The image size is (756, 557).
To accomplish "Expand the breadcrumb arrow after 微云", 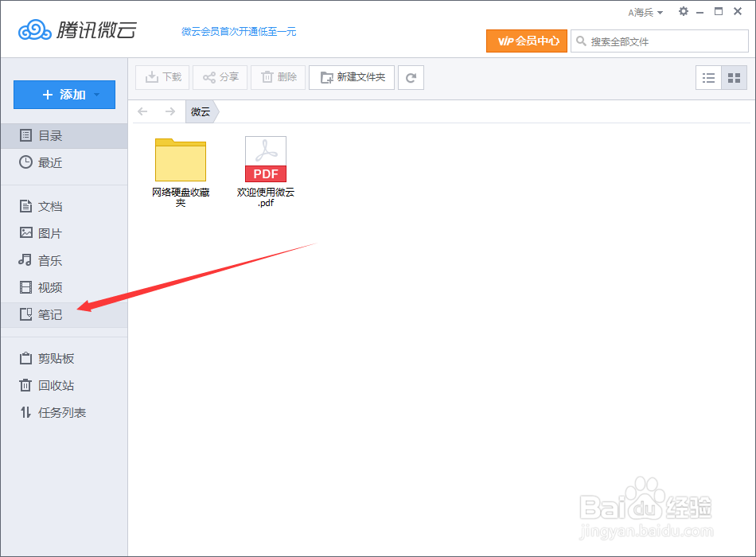I will click(216, 111).
